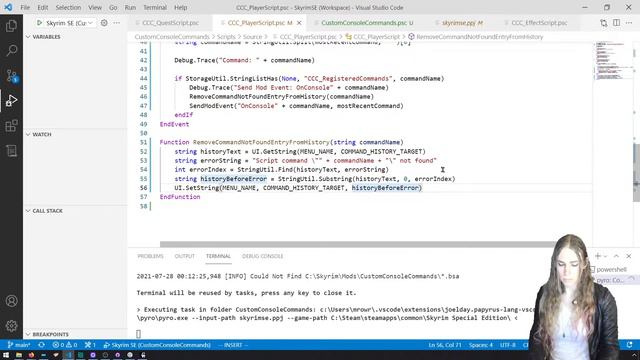Screen dimensions: 640x360
Task: Split the editor to the right
Action: point(616,23)
